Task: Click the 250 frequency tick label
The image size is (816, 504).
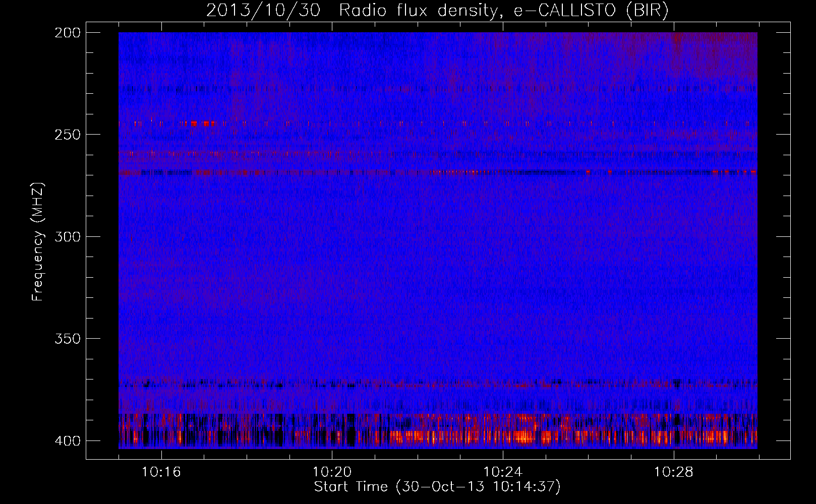Action: click(x=68, y=135)
